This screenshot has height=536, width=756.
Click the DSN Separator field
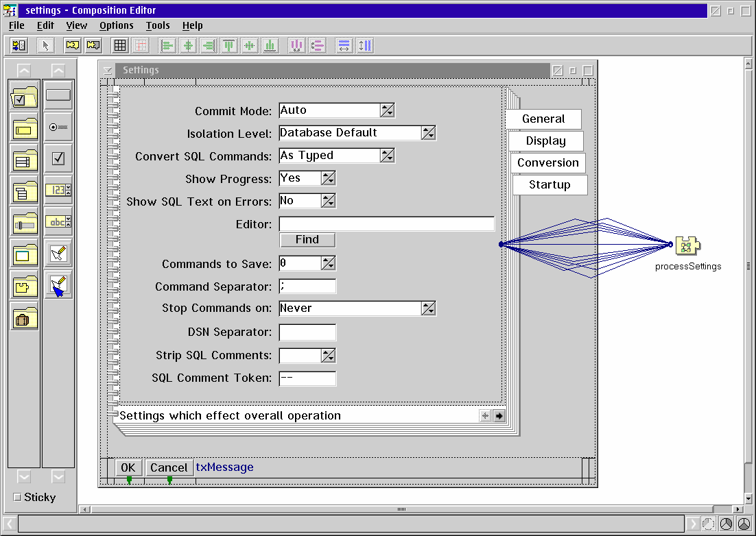[x=307, y=332]
